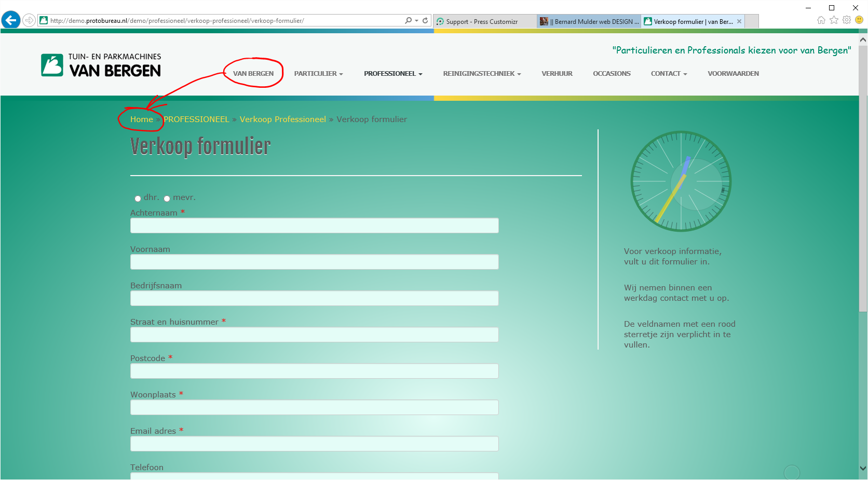The image size is (868, 480).
Task: Open the browser home icon
Action: (821, 20)
